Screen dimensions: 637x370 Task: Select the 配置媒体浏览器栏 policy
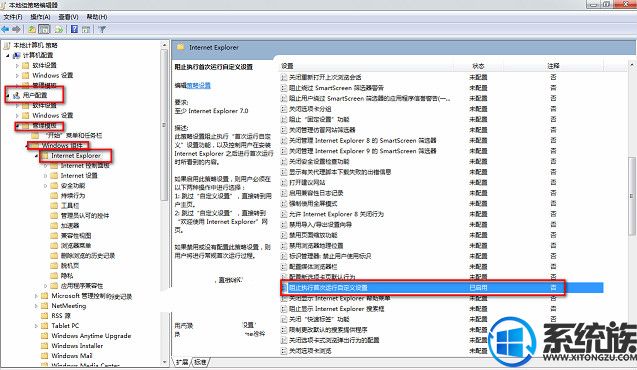[313, 267]
